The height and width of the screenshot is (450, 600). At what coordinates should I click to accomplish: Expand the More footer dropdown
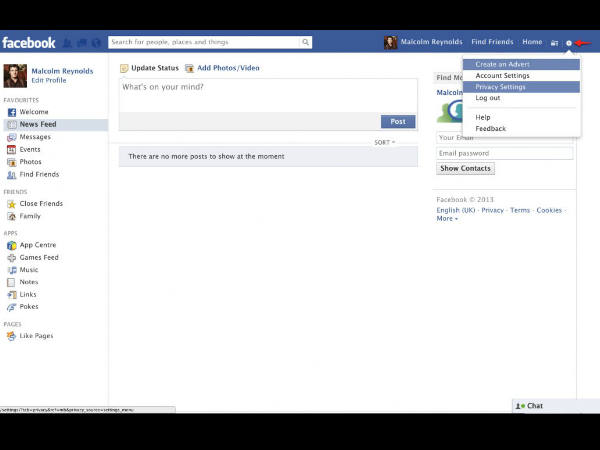point(447,218)
